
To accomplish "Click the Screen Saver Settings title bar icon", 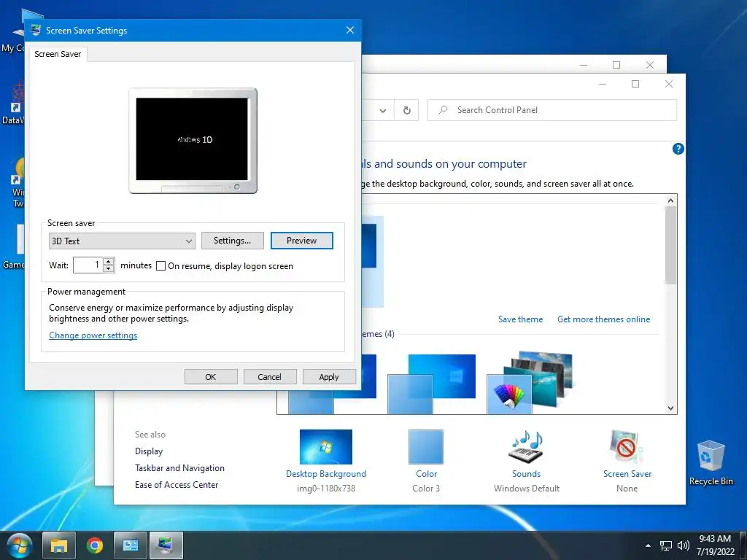I will 36,30.
